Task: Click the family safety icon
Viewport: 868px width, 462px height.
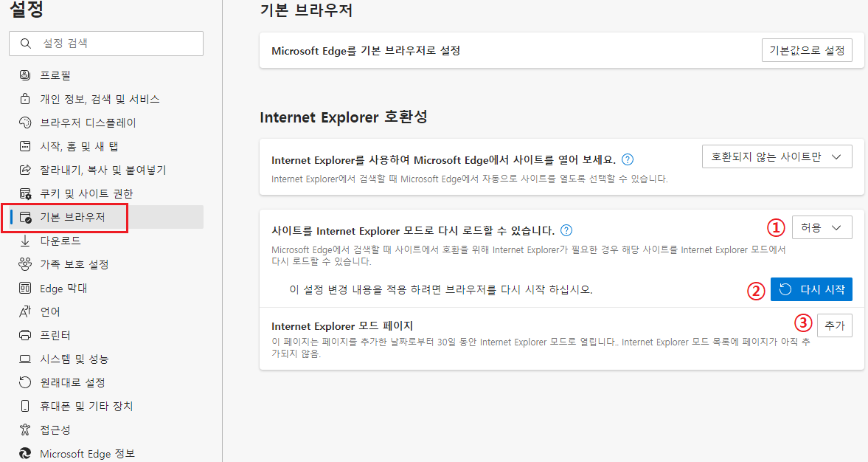Action: click(x=25, y=264)
